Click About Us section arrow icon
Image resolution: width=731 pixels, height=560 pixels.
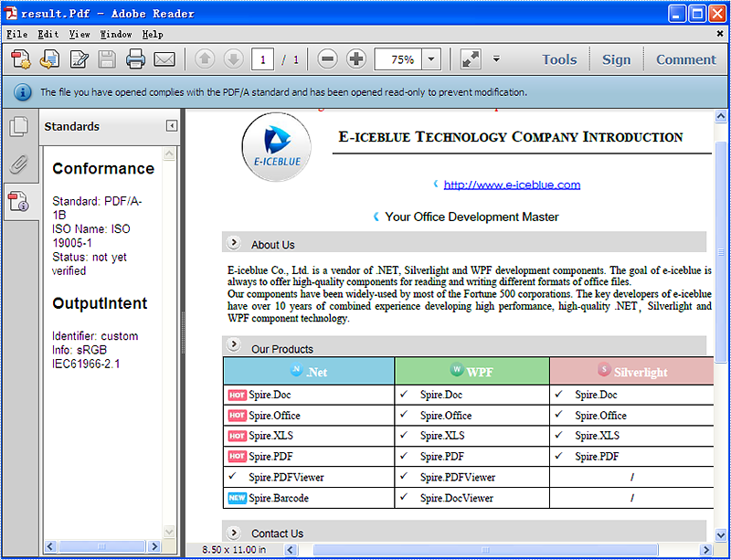pyautogui.click(x=234, y=242)
